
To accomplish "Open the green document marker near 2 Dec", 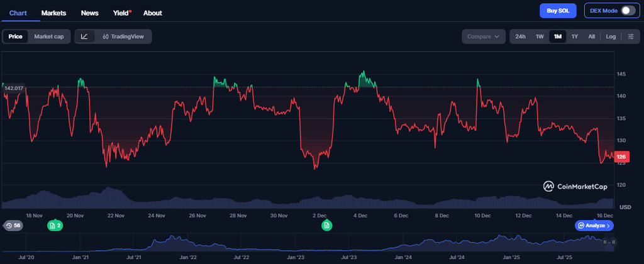I will click(x=326, y=225).
